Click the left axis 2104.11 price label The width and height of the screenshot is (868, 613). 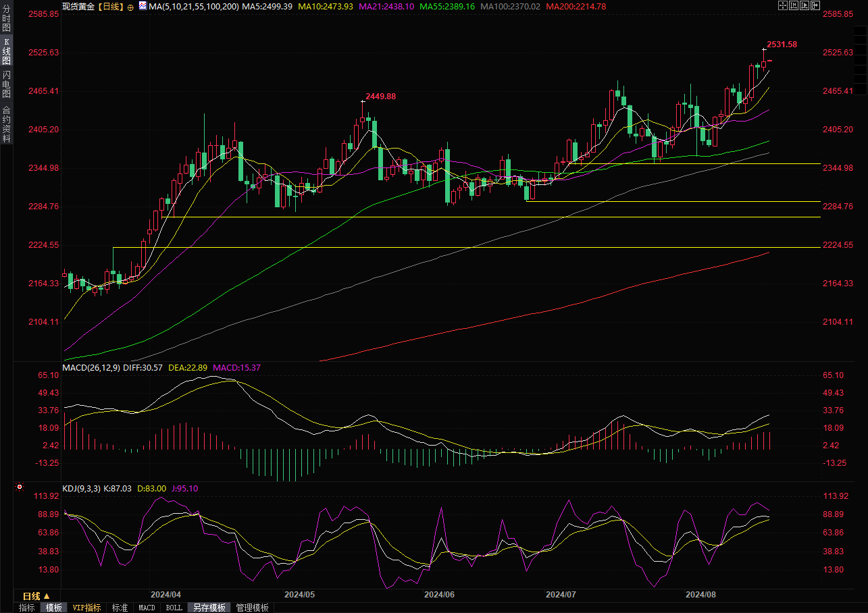click(x=44, y=322)
